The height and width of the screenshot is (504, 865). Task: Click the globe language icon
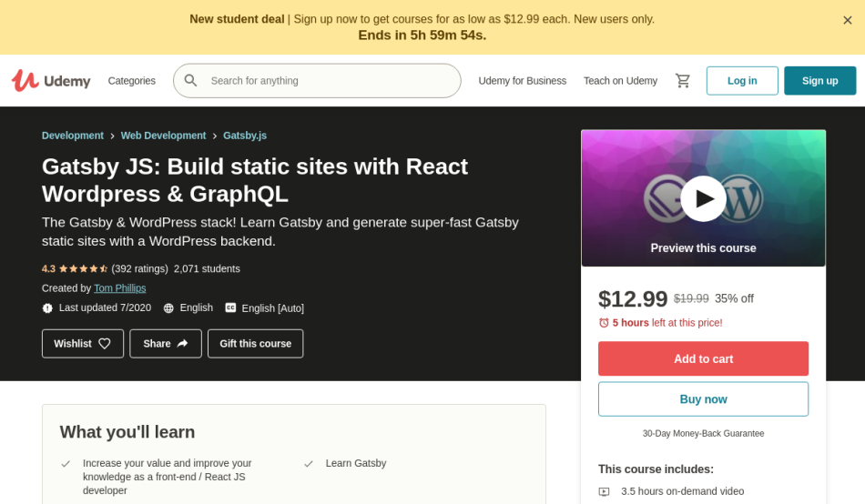point(168,307)
